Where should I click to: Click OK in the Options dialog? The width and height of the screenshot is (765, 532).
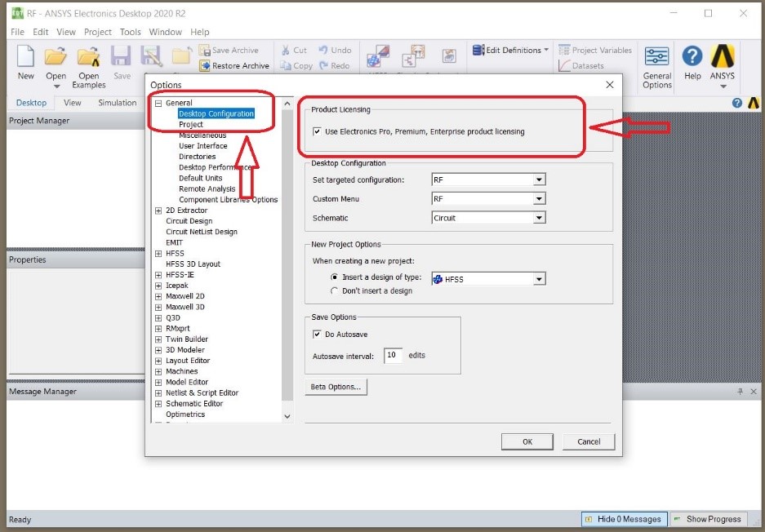tap(527, 441)
